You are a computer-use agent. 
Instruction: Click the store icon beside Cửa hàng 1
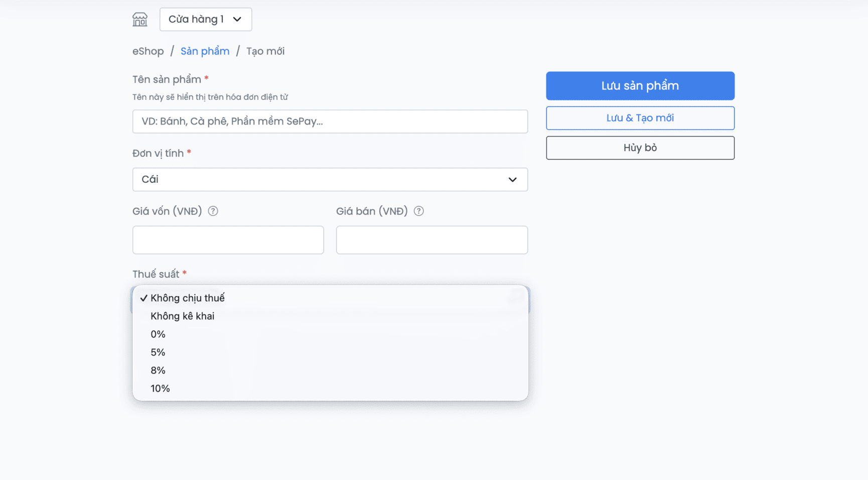point(140,20)
